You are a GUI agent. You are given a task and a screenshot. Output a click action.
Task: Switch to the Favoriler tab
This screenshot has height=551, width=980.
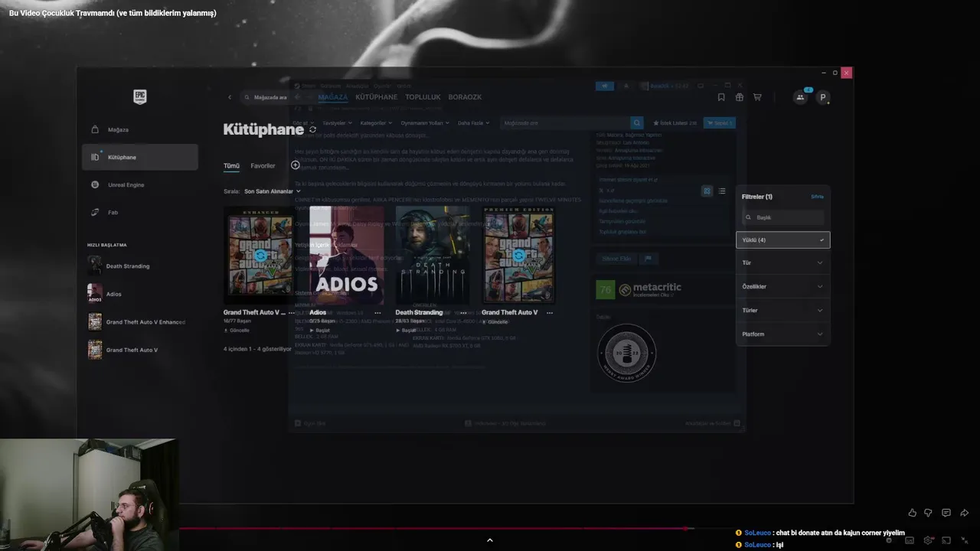click(263, 165)
